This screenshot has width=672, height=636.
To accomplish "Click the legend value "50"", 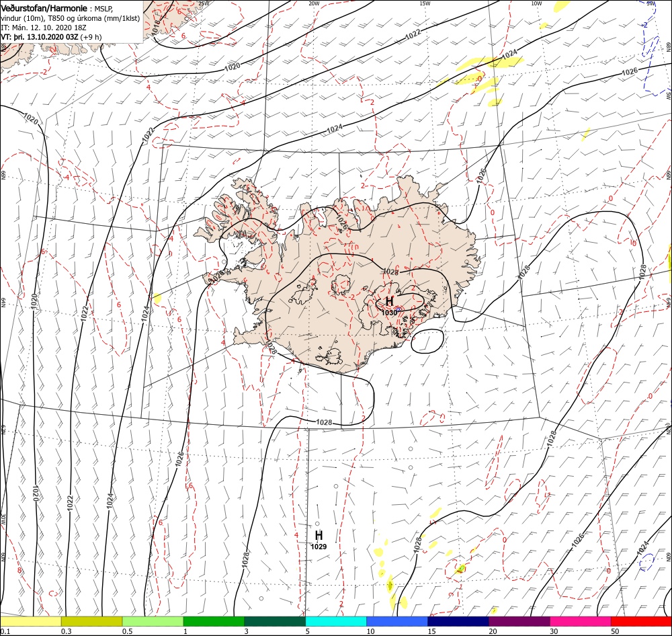I will [x=615, y=631].
